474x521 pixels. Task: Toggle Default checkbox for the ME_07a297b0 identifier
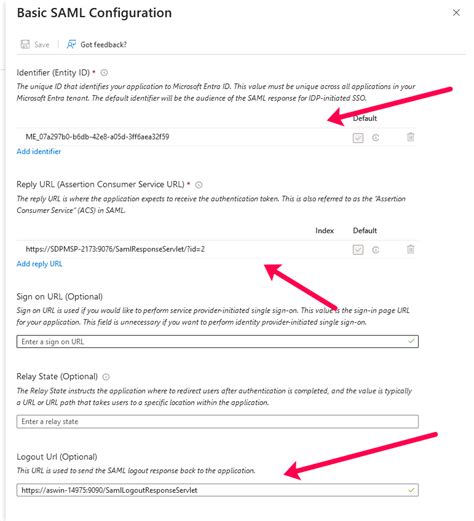point(358,138)
